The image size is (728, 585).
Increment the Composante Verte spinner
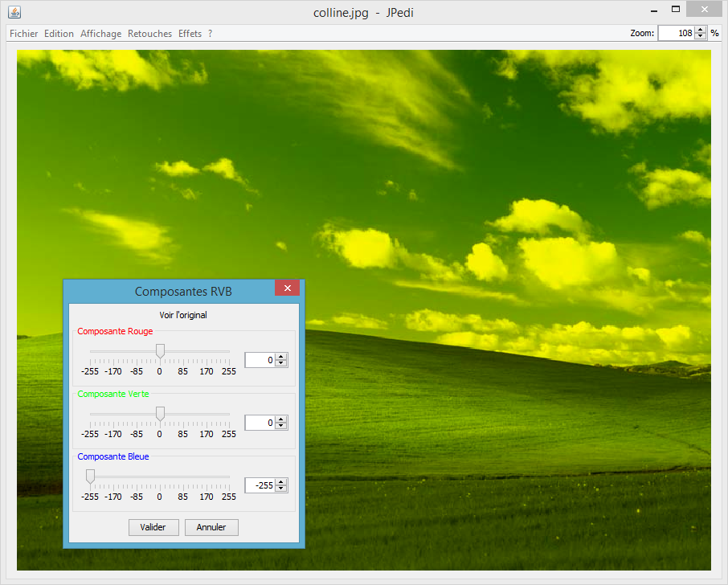pyautogui.click(x=281, y=419)
